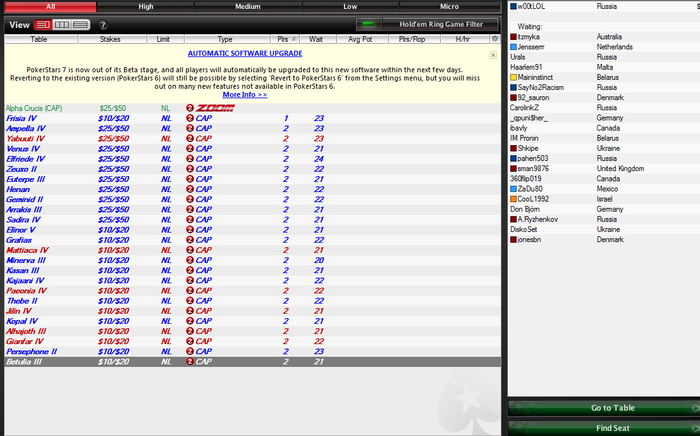The height and width of the screenshot is (436, 700).
Task: Select waiting player SayNo2Racism
Action: (541, 87)
